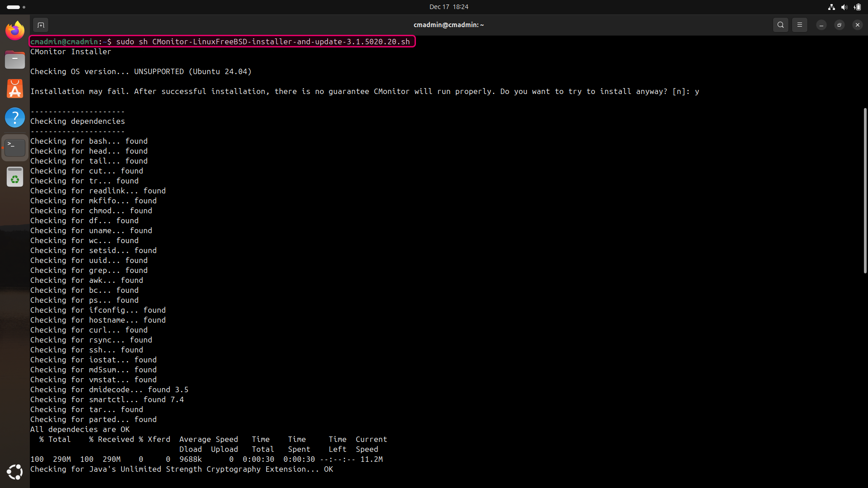Click the 'Checking for tail' line
Screen dimensions: 868x488
pos(89,161)
